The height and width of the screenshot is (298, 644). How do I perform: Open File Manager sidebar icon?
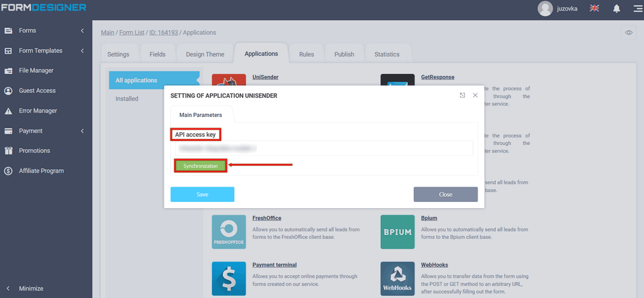point(8,70)
